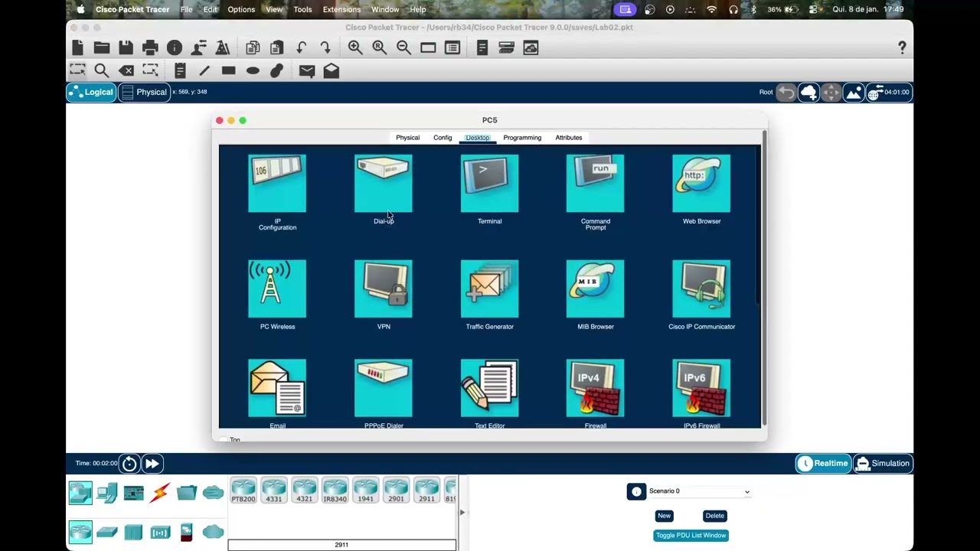Open IP Configuration on PC5 desktop
980x551 pixels.
277,184
